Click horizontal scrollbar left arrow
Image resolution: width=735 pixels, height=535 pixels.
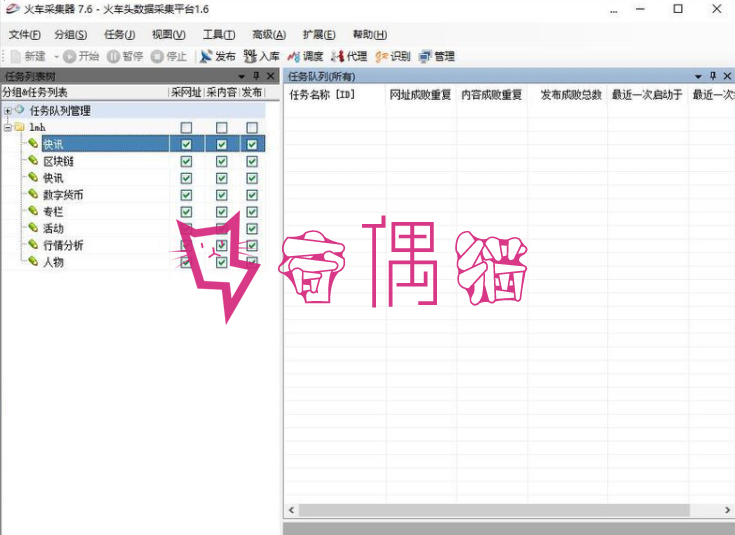pyautogui.click(x=292, y=510)
